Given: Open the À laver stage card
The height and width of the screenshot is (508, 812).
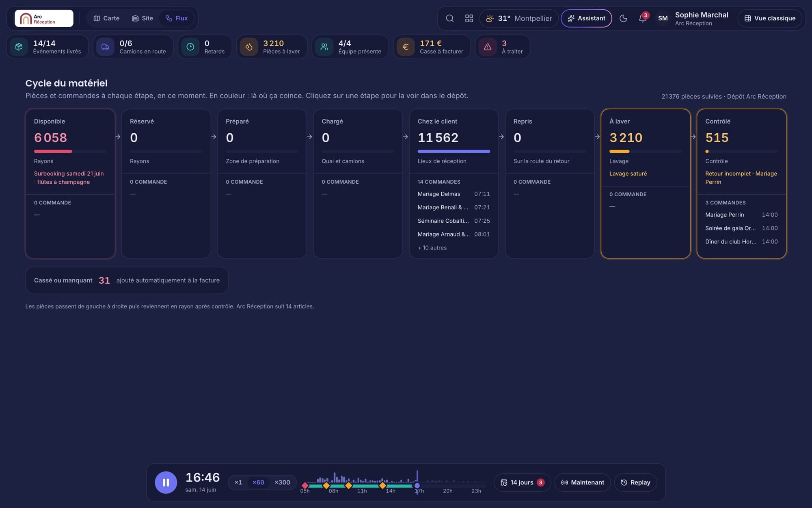Looking at the screenshot, I should pos(646,183).
